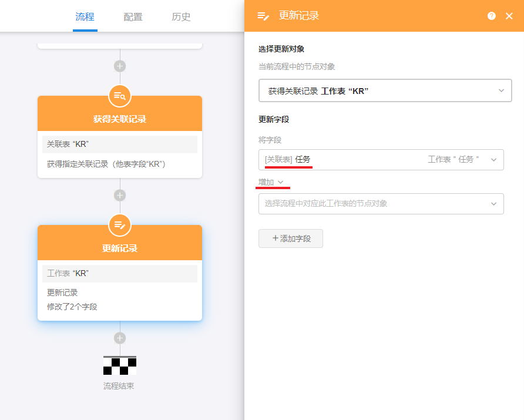Close the 更新记录 panel
This screenshot has height=420, width=524.
tap(509, 16)
